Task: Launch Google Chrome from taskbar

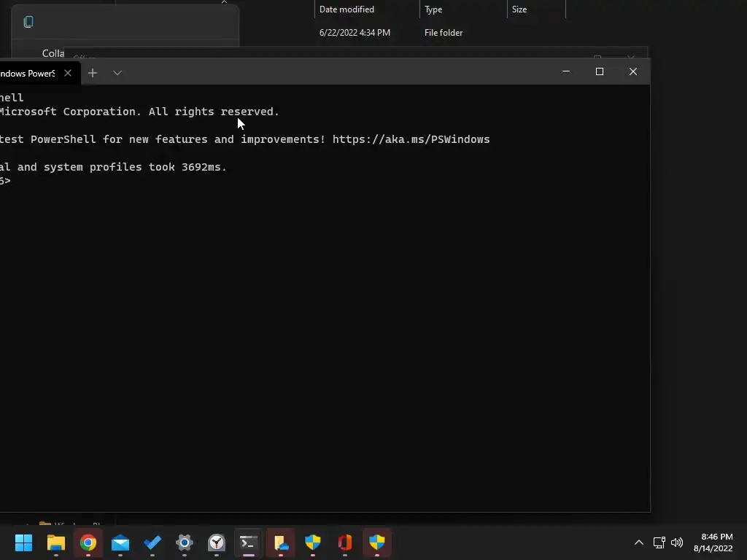Action: coord(88,542)
